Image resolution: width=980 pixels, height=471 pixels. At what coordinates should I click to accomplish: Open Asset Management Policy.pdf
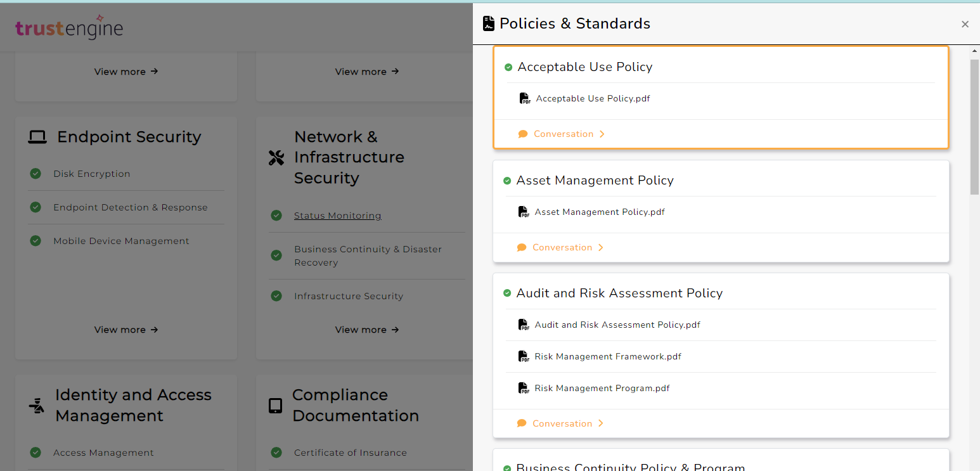[600, 212]
